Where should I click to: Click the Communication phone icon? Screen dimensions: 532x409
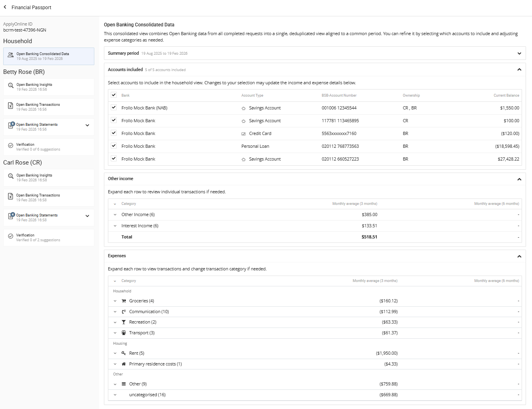124,312
